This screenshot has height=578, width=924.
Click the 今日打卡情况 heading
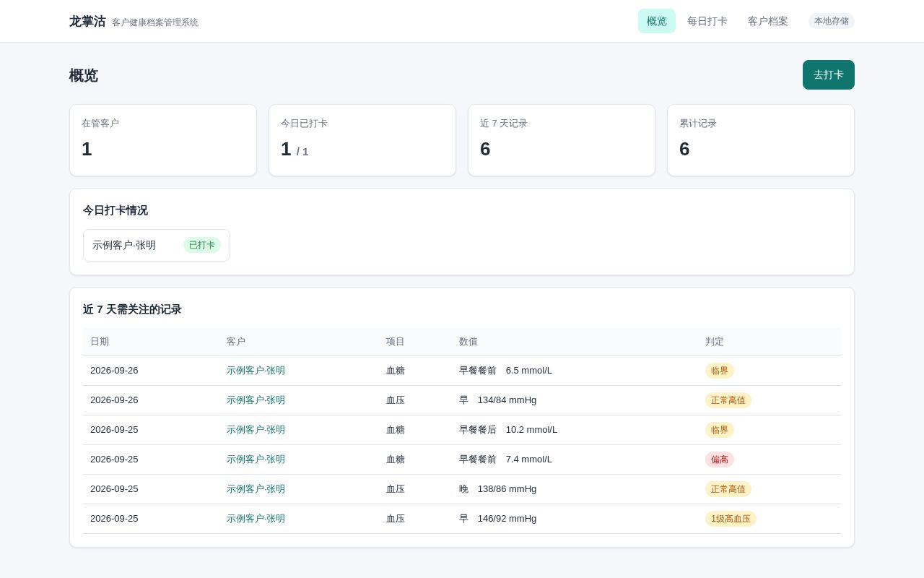click(x=115, y=210)
